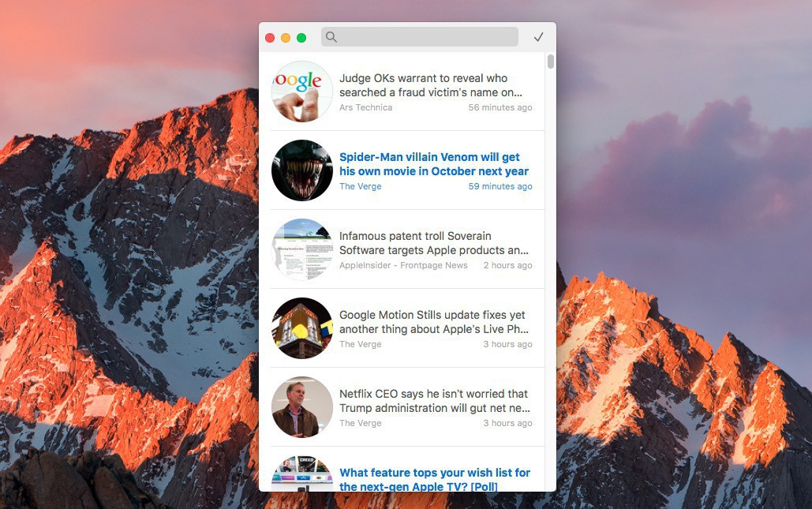Click the magnifying glass search icon
Screen dimensions: 812x509
pyautogui.click(x=331, y=37)
